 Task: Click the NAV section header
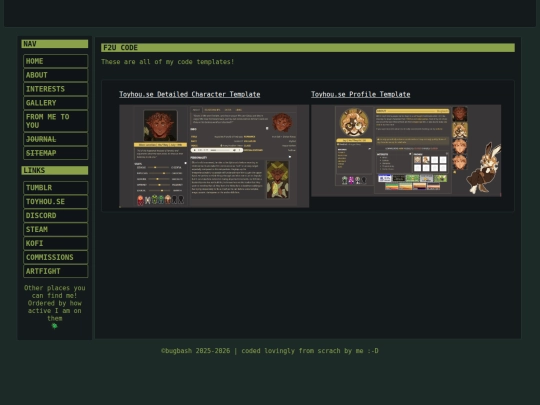click(x=54, y=44)
